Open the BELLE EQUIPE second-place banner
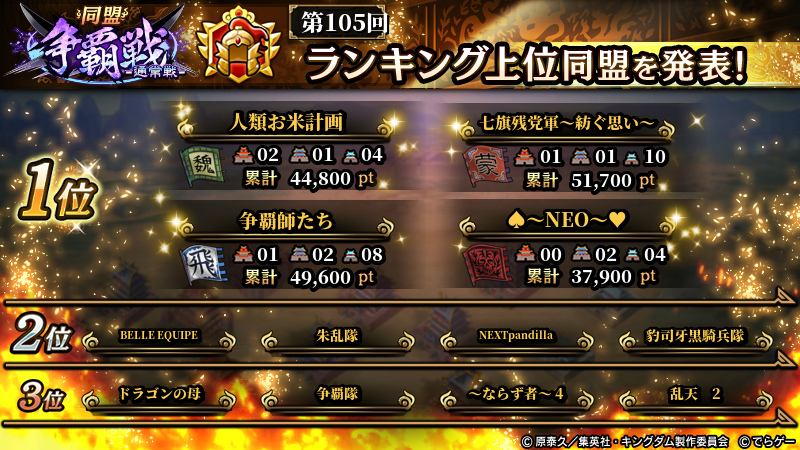This screenshot has height=450, width=800. tap(159, 339)
